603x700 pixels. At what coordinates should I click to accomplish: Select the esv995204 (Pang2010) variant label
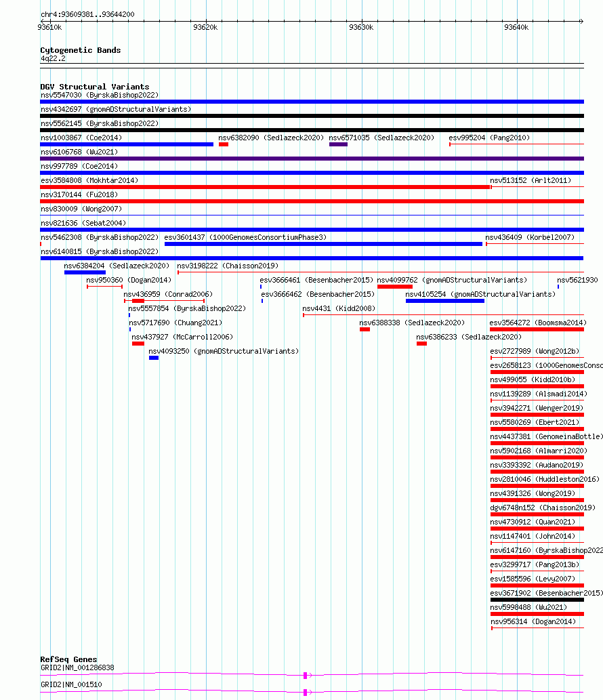[x=489, y=138]
